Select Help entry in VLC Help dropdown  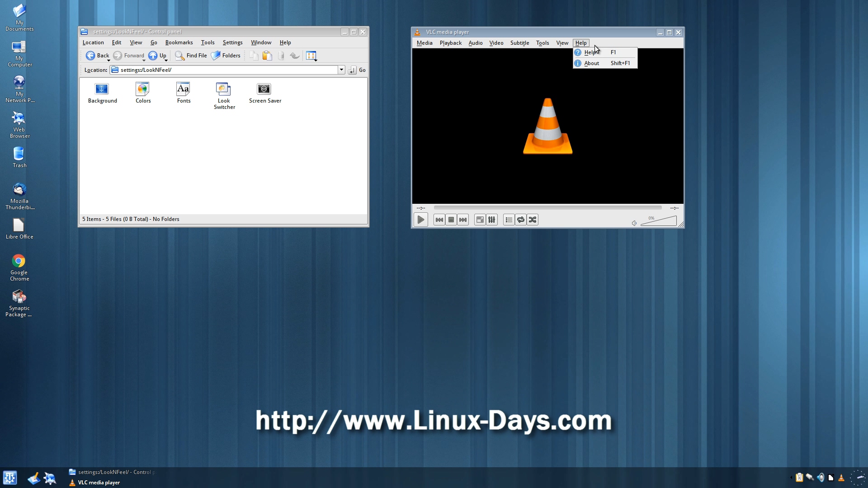click(605, 52)
